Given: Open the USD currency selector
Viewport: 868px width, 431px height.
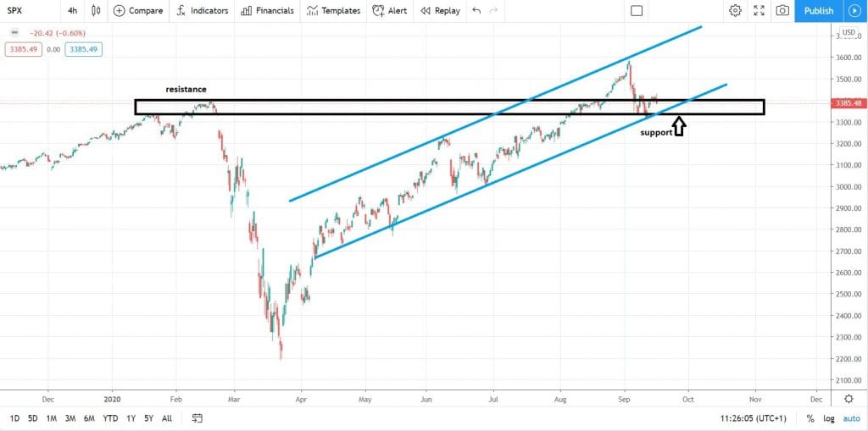Looking at the screenshot, I should (x=848, y=34).
